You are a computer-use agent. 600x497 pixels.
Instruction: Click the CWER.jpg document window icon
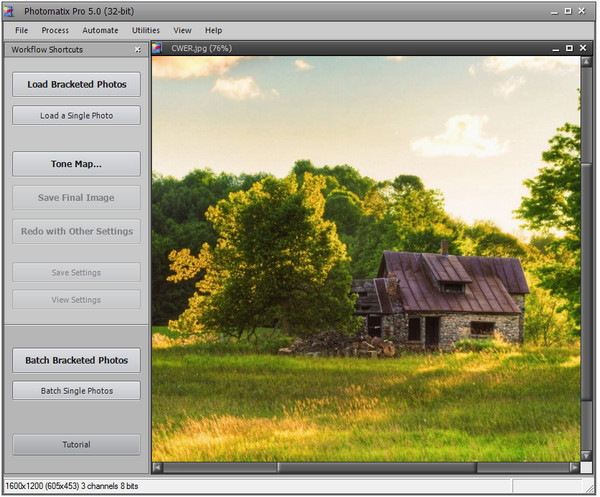coord(157,48)
